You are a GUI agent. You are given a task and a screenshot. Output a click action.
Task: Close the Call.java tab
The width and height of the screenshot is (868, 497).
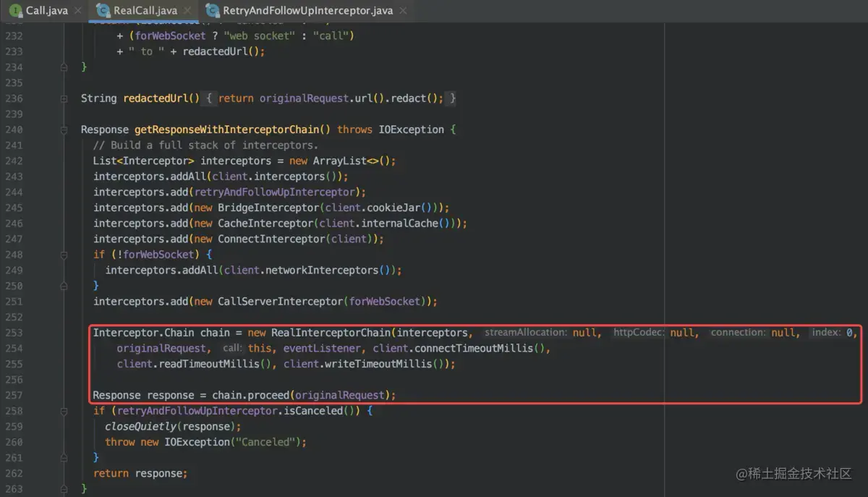pyautogui.click(x=77, y=11)
